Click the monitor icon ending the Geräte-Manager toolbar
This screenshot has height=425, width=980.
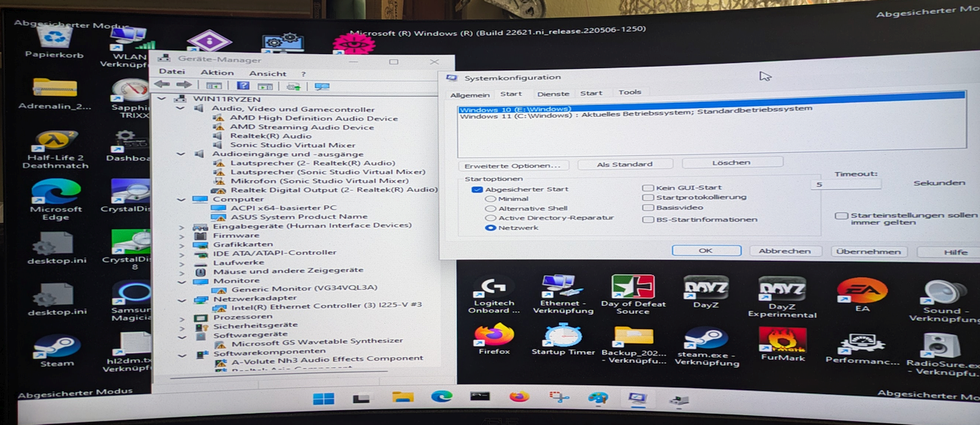click(322, 86)
